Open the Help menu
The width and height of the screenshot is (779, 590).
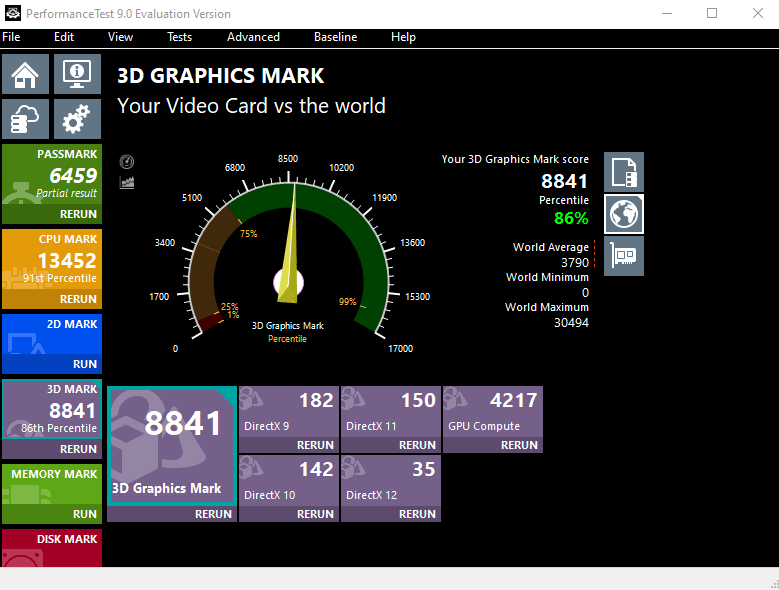point(403,37)
